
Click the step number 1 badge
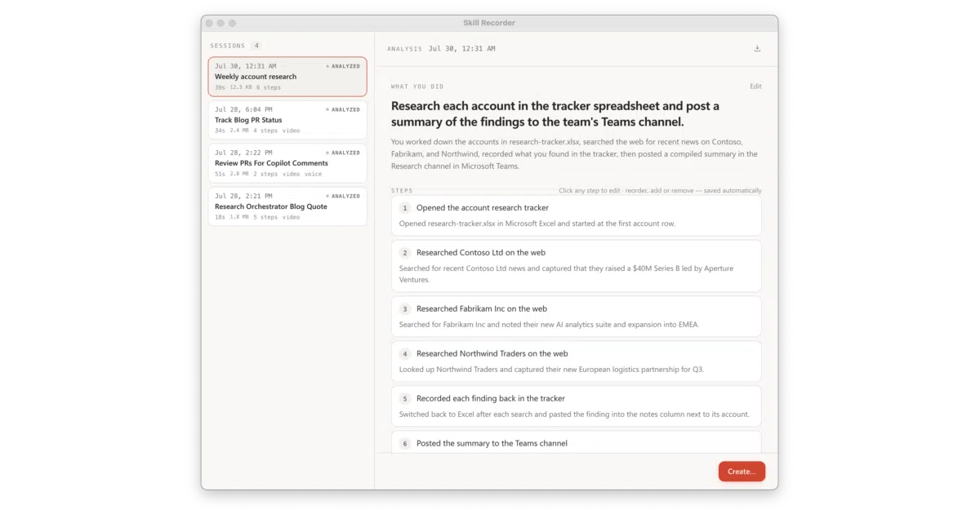click(404, 208)
